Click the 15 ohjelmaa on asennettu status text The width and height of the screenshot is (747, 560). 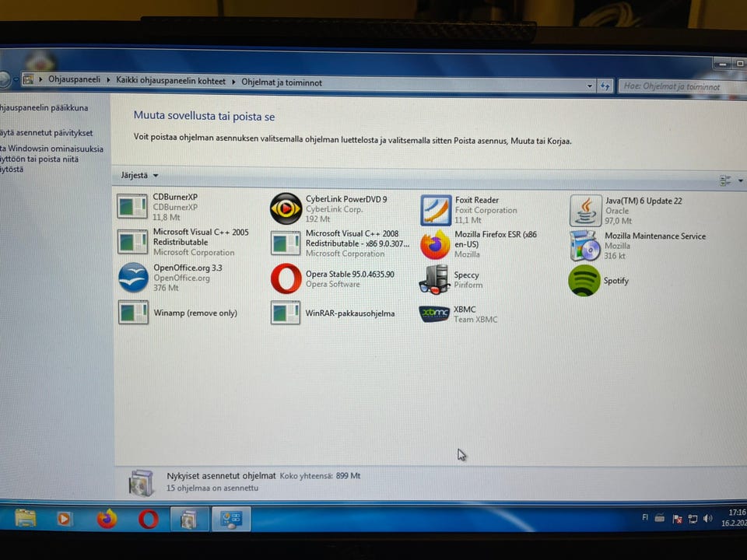coord(212,488)
